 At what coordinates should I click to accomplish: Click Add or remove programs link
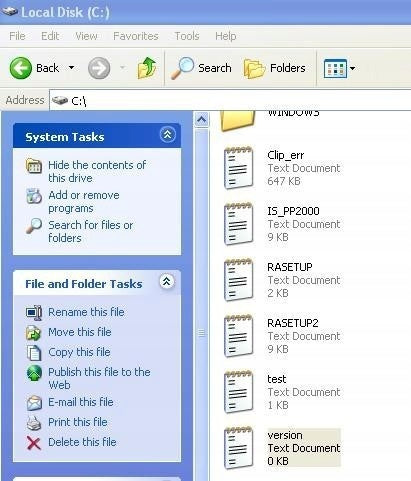(84, 202)
